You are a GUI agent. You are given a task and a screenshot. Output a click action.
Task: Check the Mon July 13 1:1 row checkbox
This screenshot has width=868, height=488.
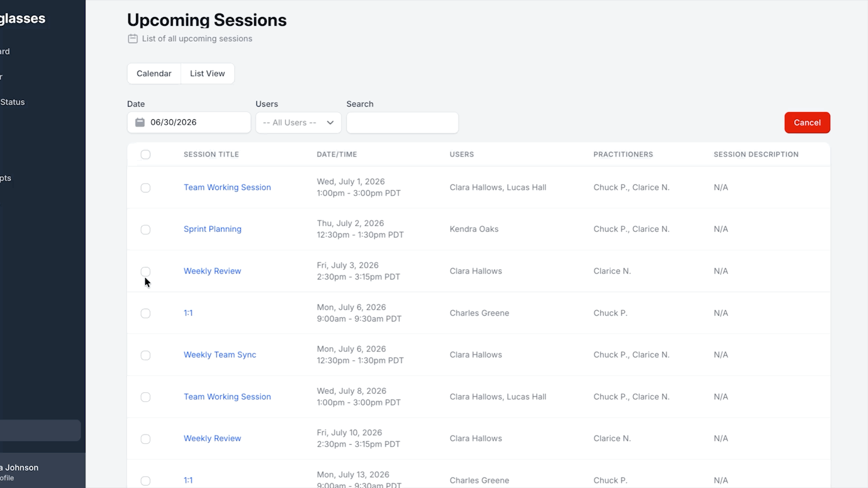pos(145,481)
